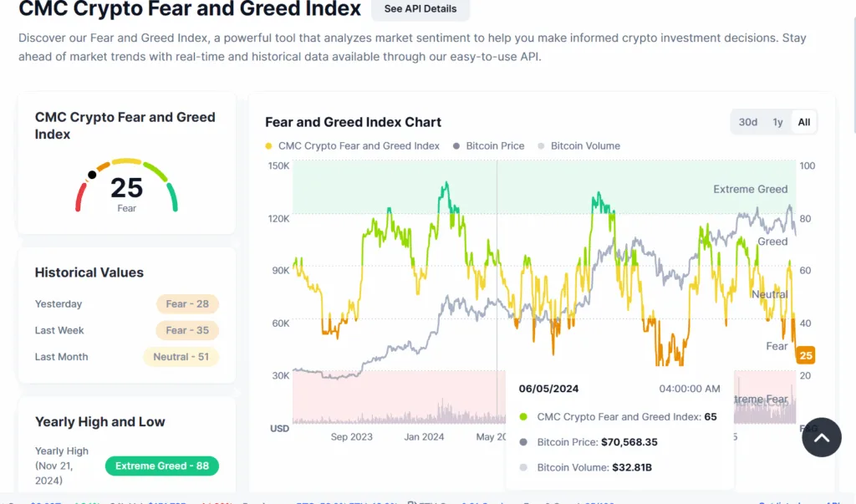Click the yellow legend dot for Fear and Greed Index

267,145
